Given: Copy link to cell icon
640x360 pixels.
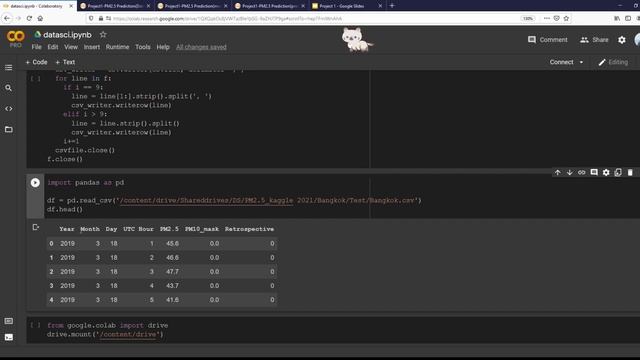Looking at the screenshot, I should pyautogui.click(x=582, y=173).
